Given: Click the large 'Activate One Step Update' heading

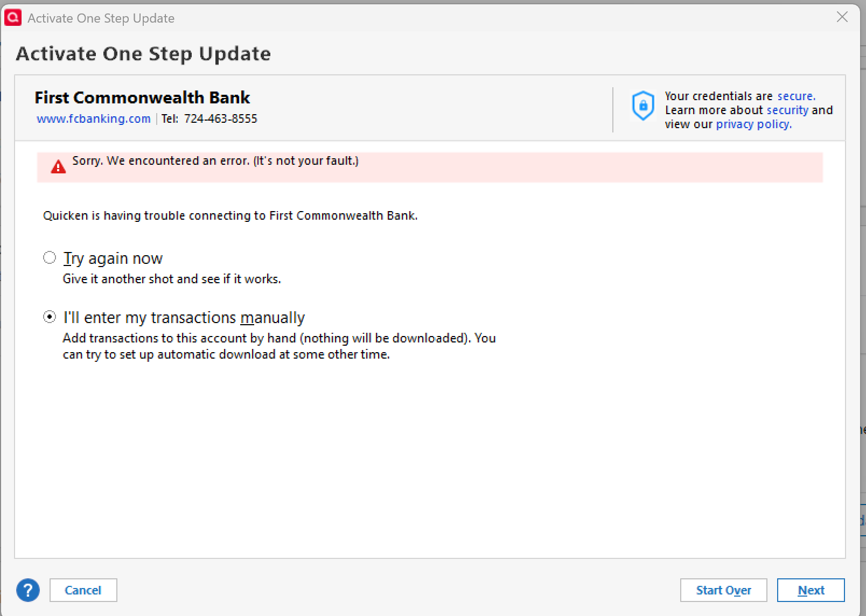Looking at the screenshot, I should [143, 54].
